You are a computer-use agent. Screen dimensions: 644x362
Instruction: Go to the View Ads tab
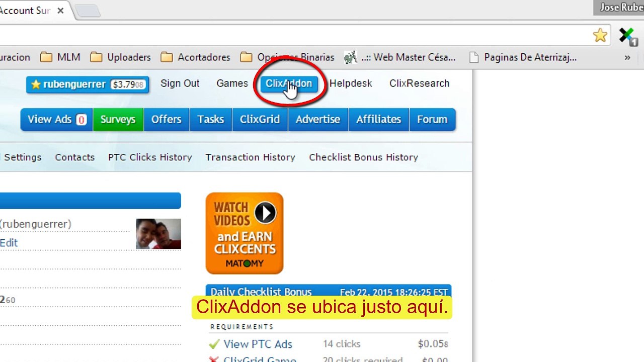click(x=56, y=120)
